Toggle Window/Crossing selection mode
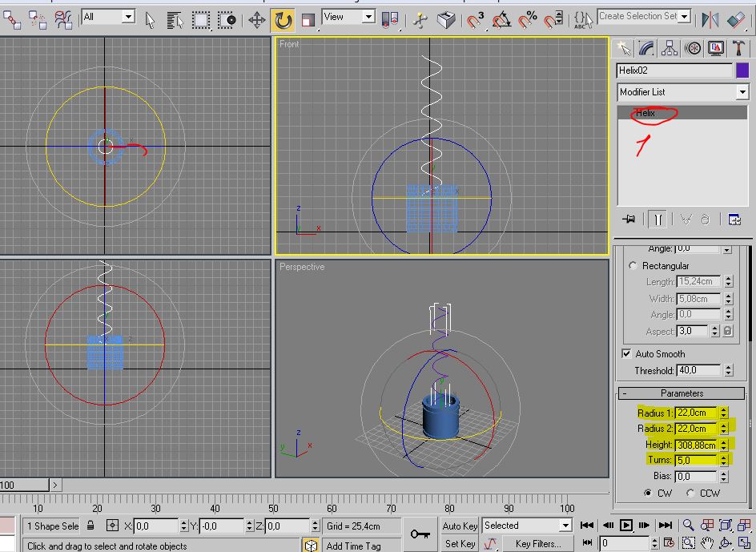Screen dimensions: 756x552 (226, 20)
